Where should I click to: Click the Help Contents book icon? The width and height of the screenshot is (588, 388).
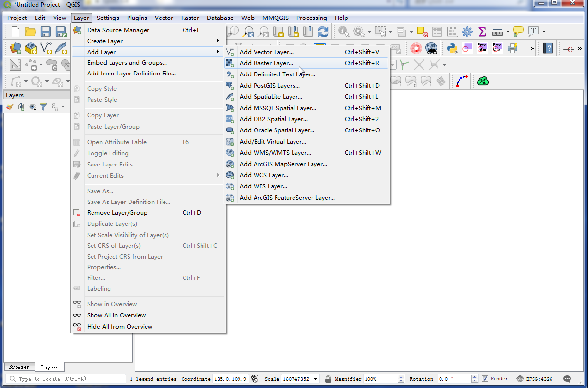[549, 48]
